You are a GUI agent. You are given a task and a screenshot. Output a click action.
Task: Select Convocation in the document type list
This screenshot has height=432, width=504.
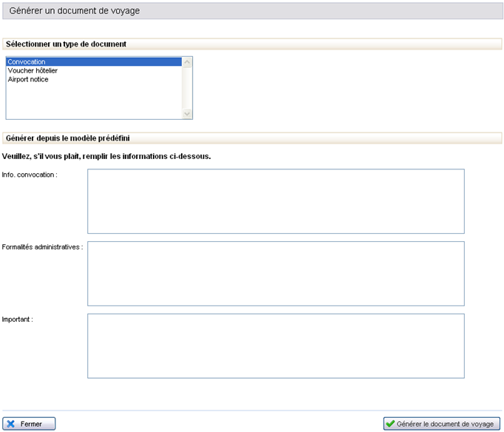point(27,62)
